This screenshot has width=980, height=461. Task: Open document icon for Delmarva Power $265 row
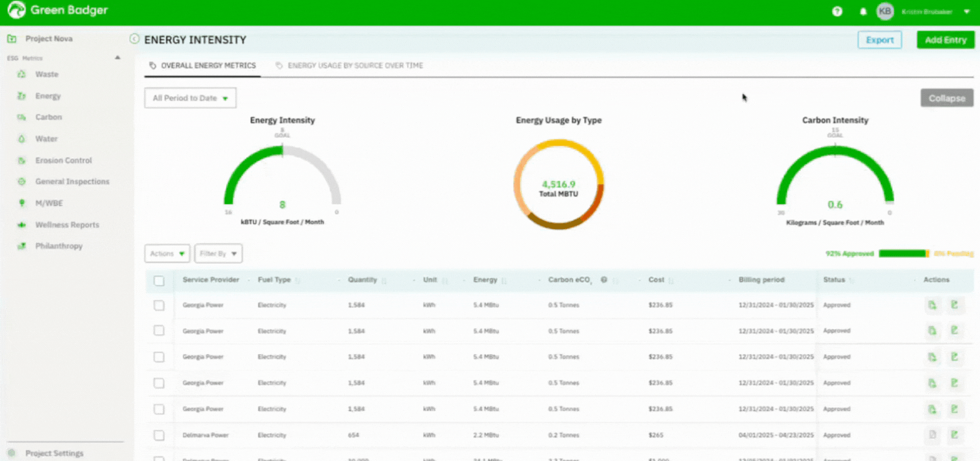[x=933, y=435]
